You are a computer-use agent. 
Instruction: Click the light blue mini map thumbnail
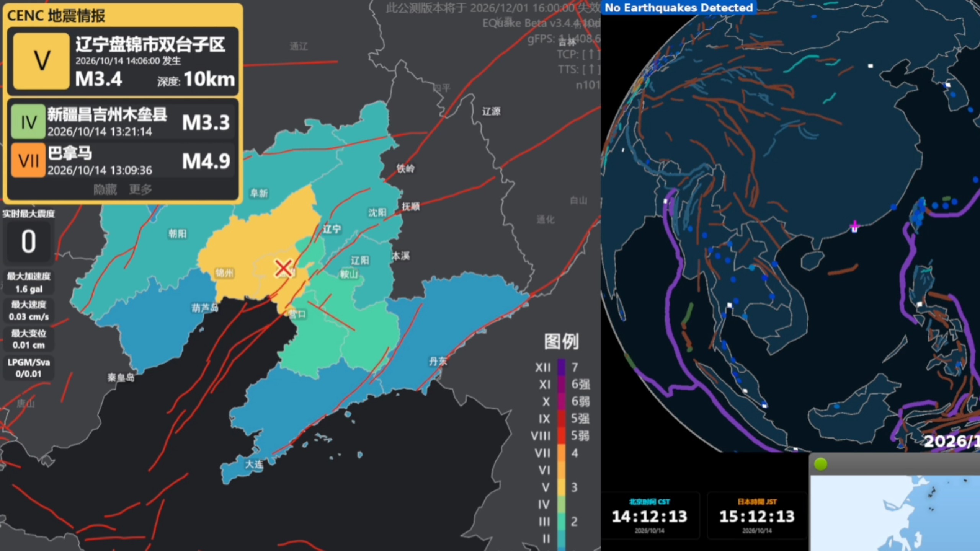895,513
